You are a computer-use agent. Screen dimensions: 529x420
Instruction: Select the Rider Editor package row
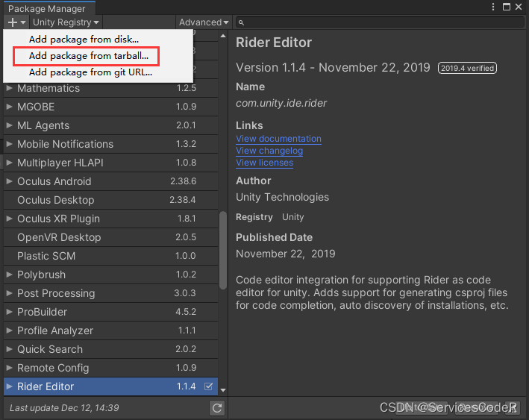[110, 386]
